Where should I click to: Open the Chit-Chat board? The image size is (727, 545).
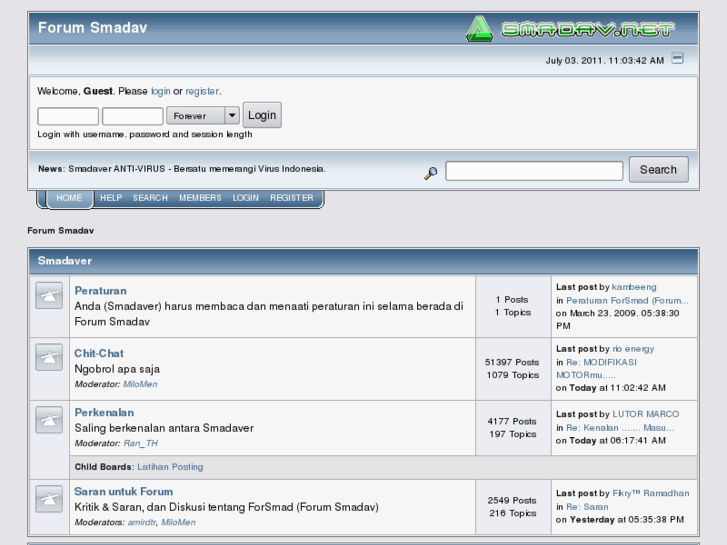[x=99, y=353]
